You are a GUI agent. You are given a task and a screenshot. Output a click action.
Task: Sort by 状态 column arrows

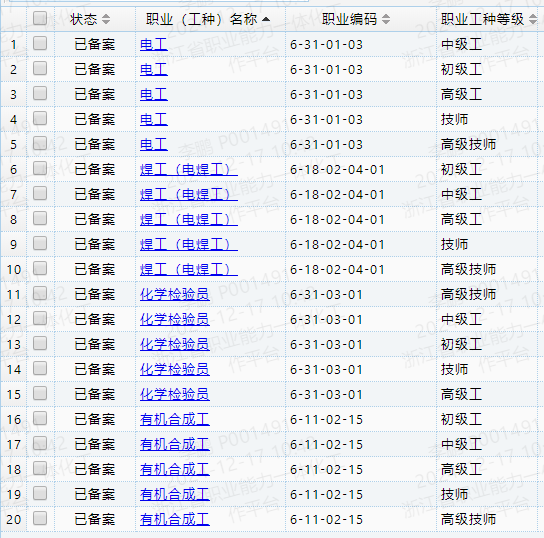(106, 19)
